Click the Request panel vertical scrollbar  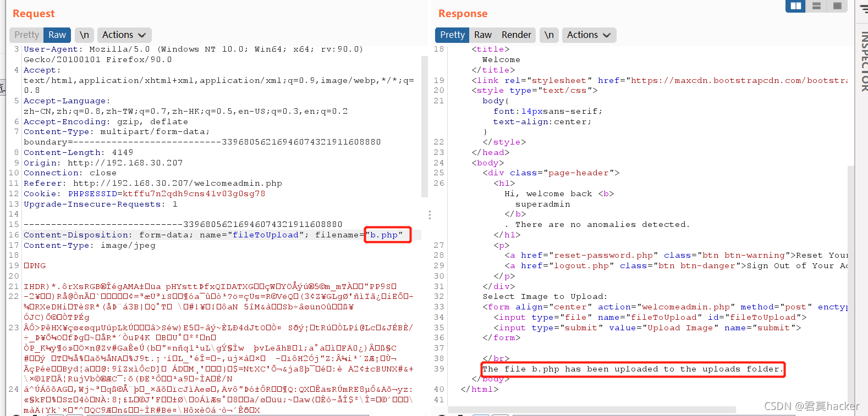click(x=424, y=126)
